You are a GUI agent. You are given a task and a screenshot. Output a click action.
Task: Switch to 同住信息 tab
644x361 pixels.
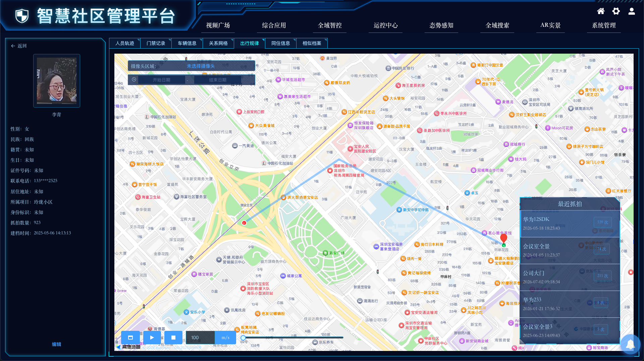[x=281, y=43]
